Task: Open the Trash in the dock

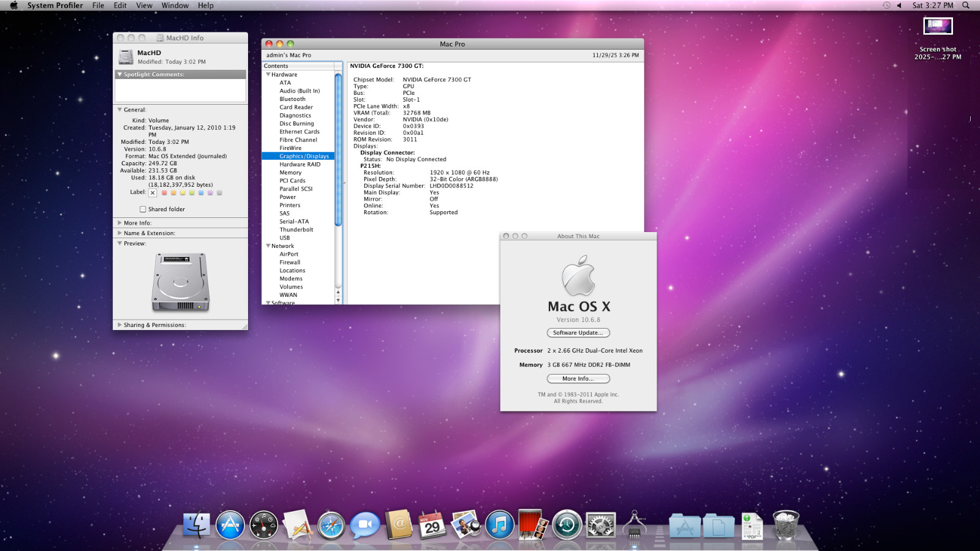Action: (x=785, y=525)
